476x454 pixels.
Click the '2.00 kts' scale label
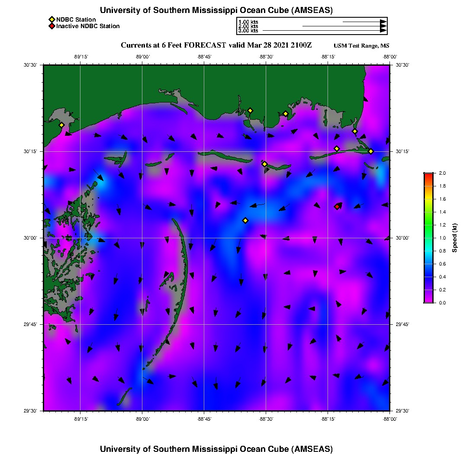(x=248, y=26)
